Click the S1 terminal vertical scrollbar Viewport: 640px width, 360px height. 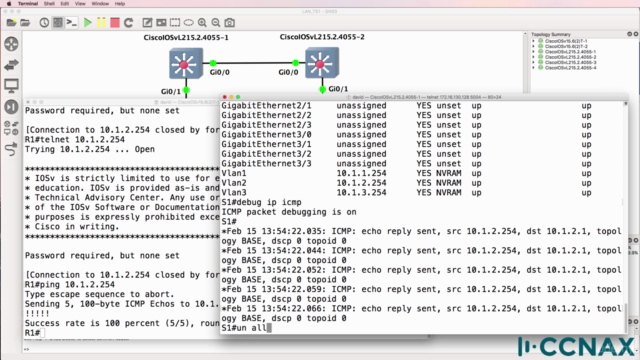[x=625, y=317]
